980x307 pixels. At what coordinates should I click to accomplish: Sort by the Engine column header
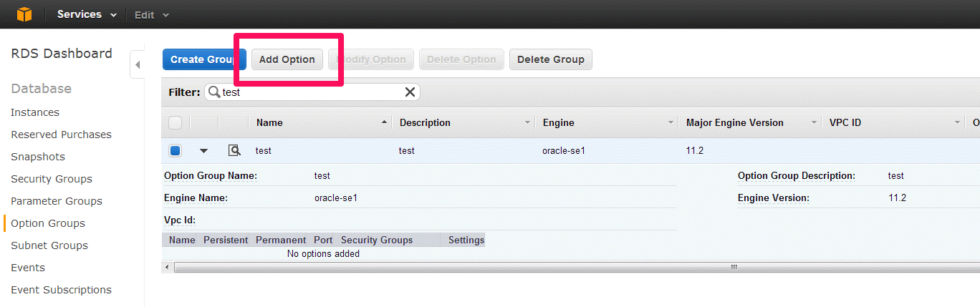click(x=606, y=122)
